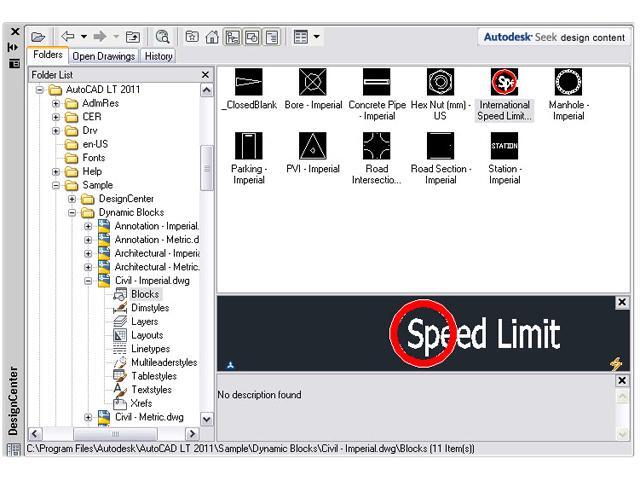Viewport: 640px width, 480px height.
Task: Select Civil - Metric.dwg in tree
Action: tap(149, 417)
